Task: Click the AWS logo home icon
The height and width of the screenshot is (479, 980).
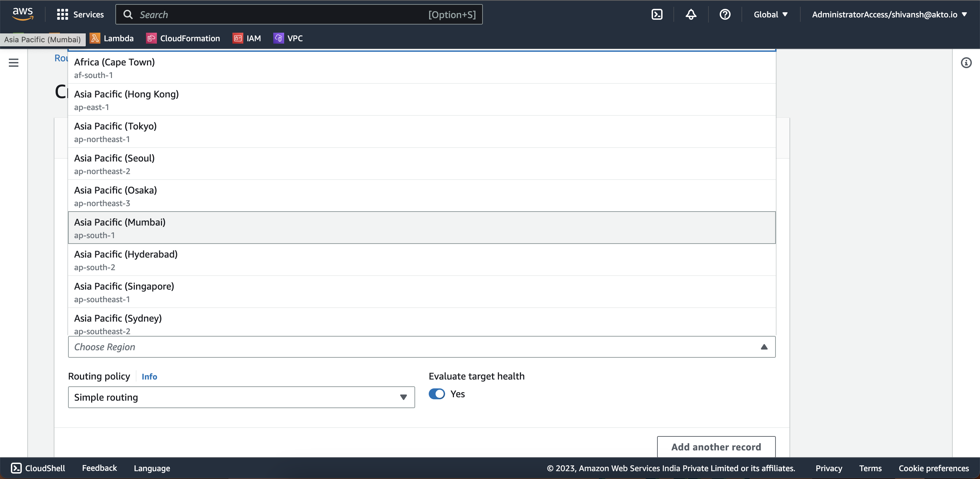Action: [23, 14]
